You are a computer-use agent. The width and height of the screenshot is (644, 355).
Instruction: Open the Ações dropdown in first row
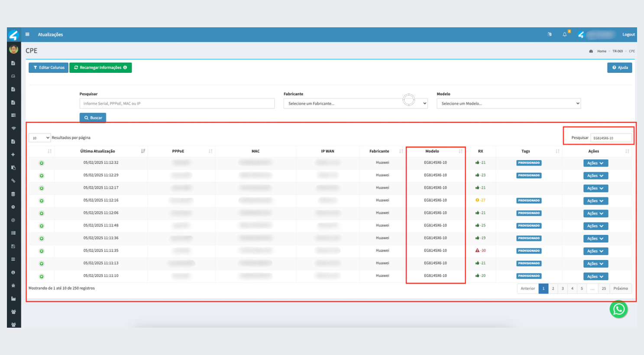(x=595, y=163)
